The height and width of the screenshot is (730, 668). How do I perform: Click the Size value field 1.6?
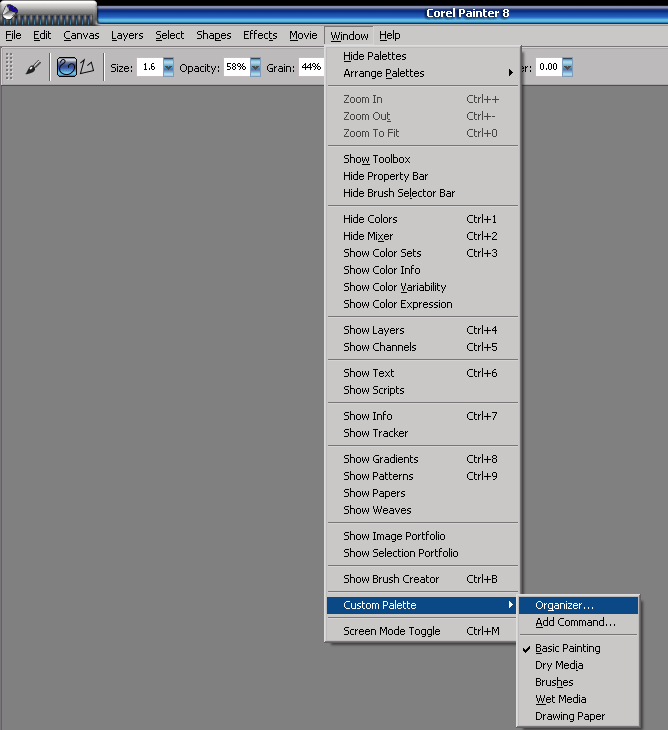coord(149,67)
